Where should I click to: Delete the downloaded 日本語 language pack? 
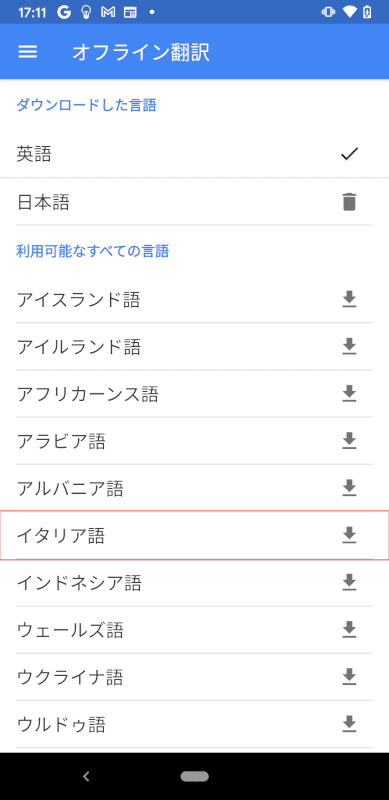349,202
